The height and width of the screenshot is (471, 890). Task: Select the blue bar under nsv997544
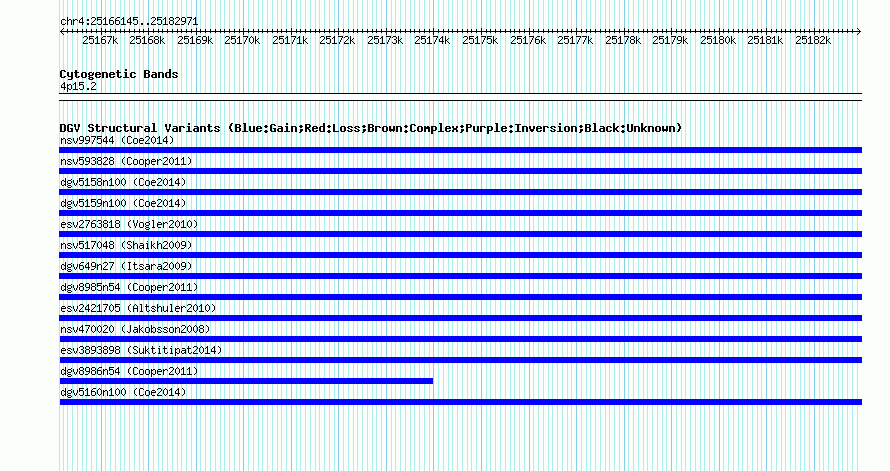(x=461, y=150)
